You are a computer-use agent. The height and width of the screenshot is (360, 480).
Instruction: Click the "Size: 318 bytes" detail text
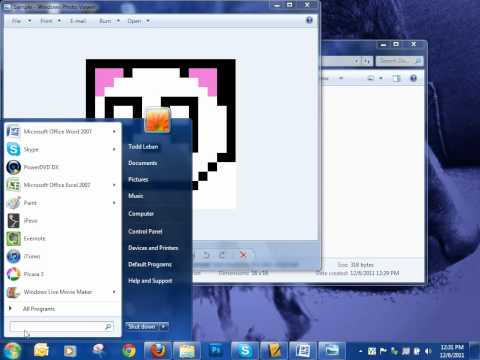(355, 265)
